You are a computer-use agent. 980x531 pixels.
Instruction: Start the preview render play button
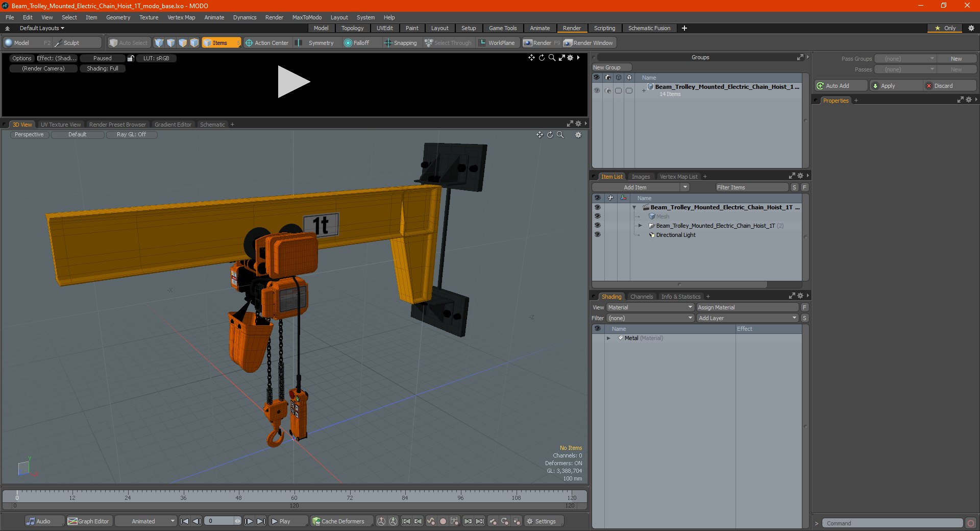tap(293, 82)
